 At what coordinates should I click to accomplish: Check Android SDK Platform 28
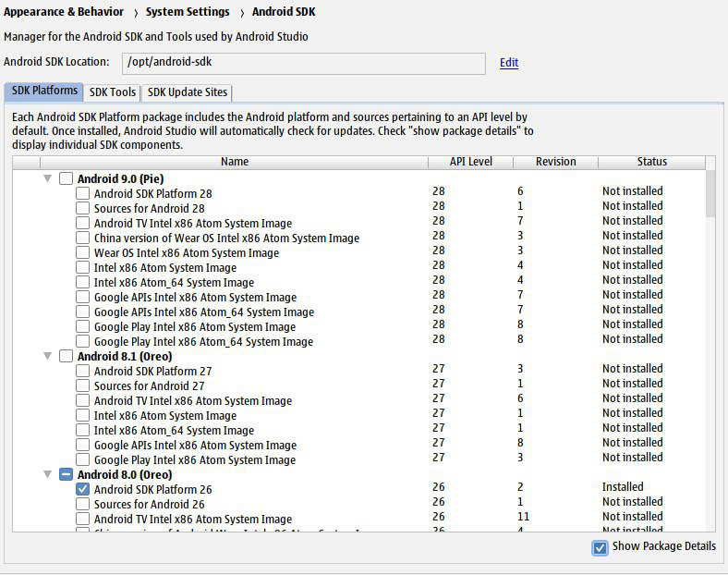[82, 194]
